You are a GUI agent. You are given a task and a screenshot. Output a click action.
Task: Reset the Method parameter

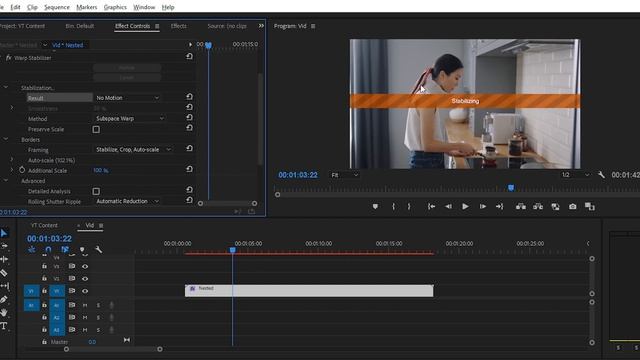pyautogui.click(x=189, y=118)
